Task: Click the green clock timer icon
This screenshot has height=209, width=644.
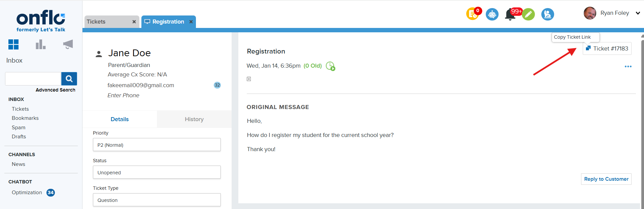Action: tap(330, 66)
